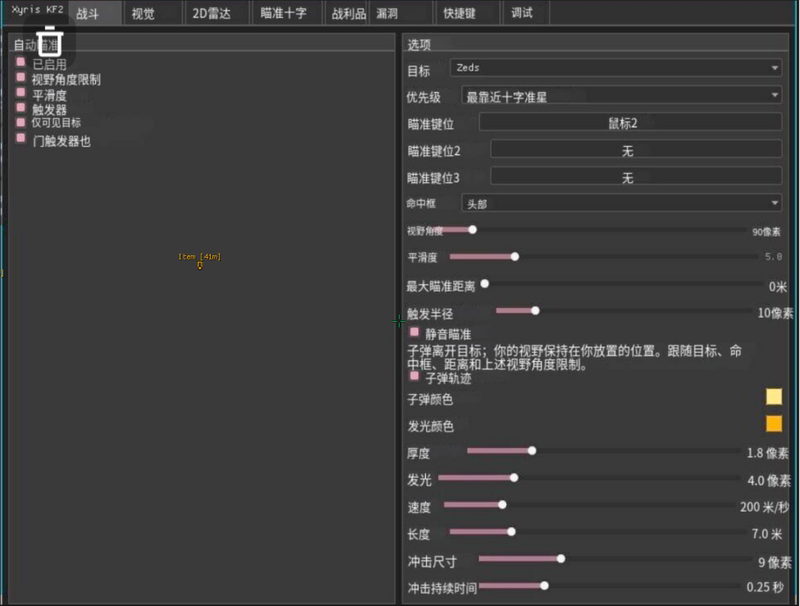Open the 目标 dropdown showing Zeds

pos(616,68)
